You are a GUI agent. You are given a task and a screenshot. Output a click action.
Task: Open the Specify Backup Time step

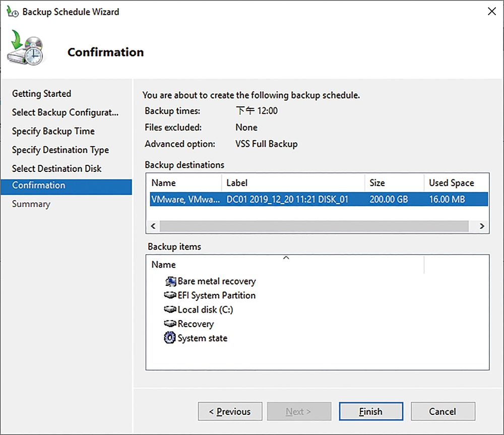pos(53,131)
